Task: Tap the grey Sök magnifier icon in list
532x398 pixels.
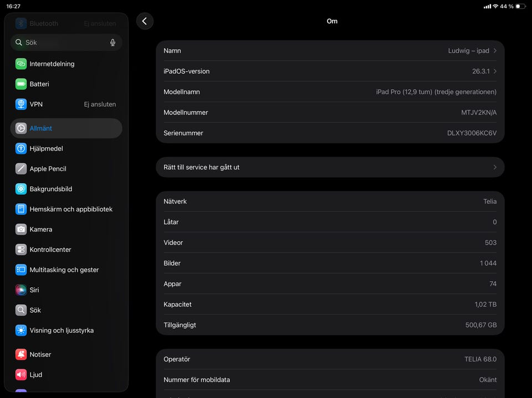Action: pos(21,310)
